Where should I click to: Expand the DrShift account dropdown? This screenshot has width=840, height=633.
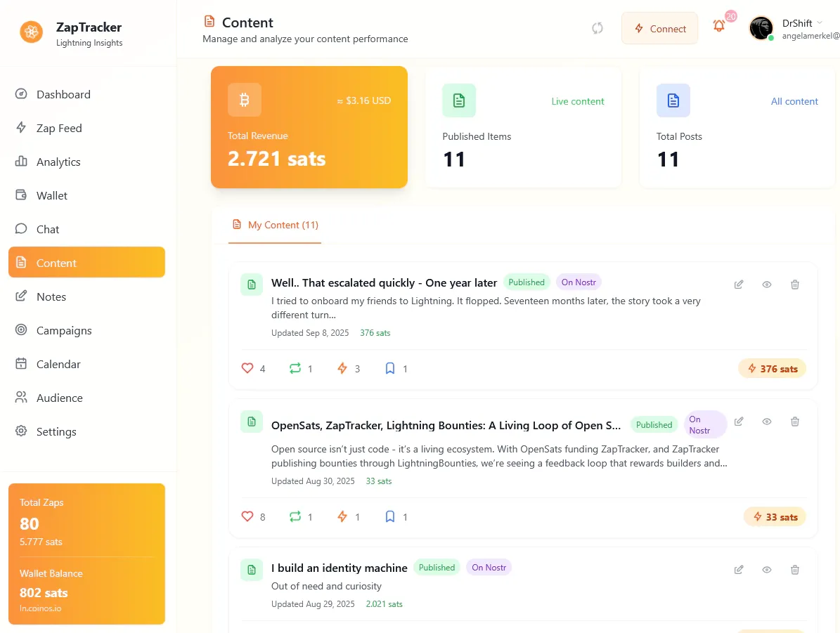coord(820,22)
